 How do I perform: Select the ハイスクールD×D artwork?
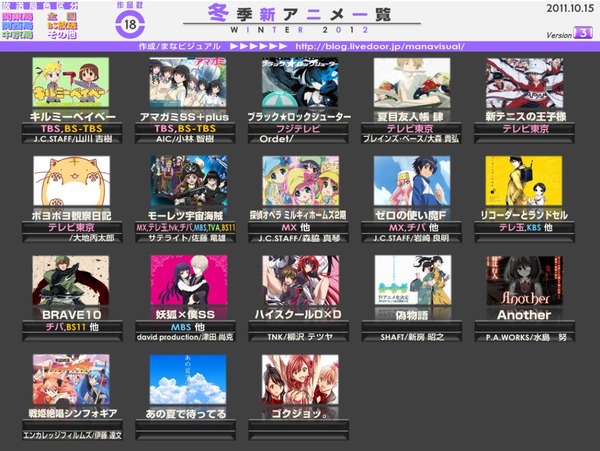(301, 280)
